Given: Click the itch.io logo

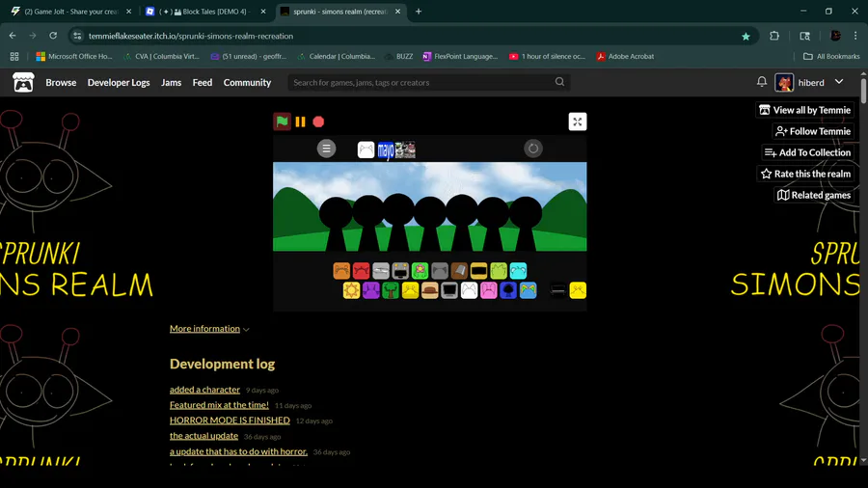Looking at the screenshot, I should [x=23, y=82].
